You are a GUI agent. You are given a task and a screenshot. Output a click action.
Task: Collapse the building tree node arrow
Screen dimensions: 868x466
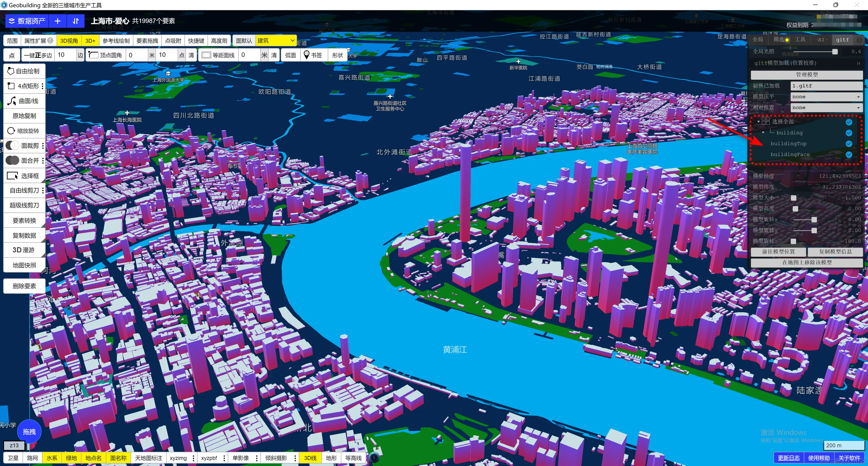pos(763,133)
